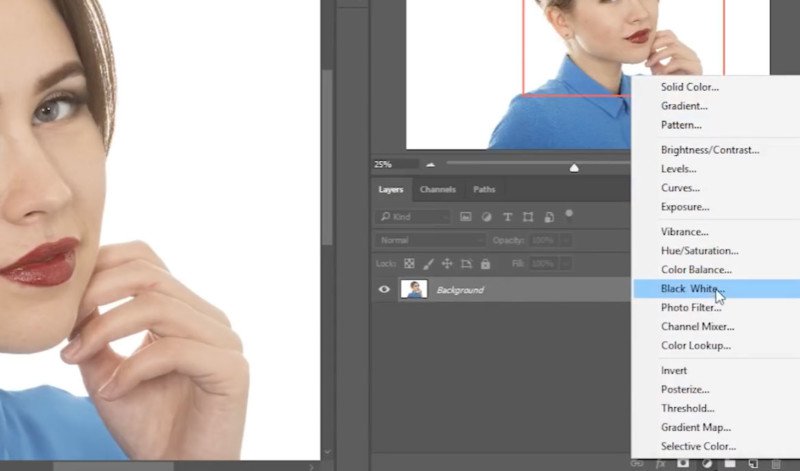This screenshot has width=800, height=471.
Task: Filter layers by smart object icon
Action: tap(548, 217)
